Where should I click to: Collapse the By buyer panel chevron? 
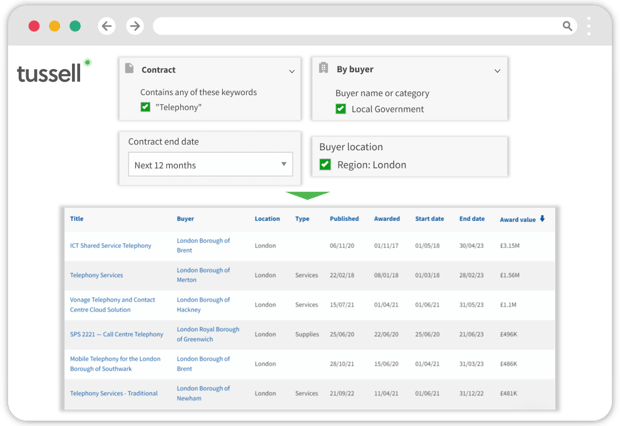[497, 71]
